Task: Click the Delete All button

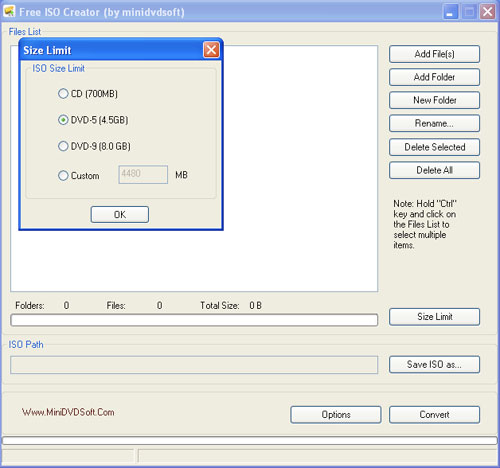Action: (x=434, y=170)
